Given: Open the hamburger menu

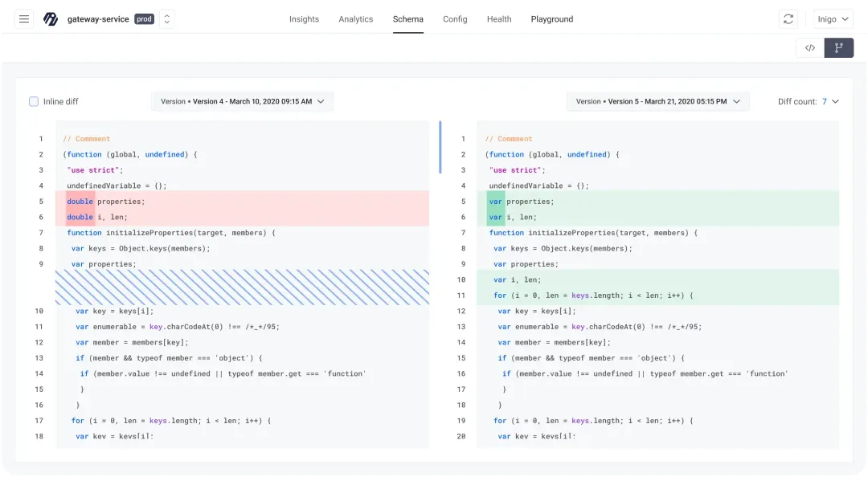Looking at the screenshot, I should click(x=24, y=18).
